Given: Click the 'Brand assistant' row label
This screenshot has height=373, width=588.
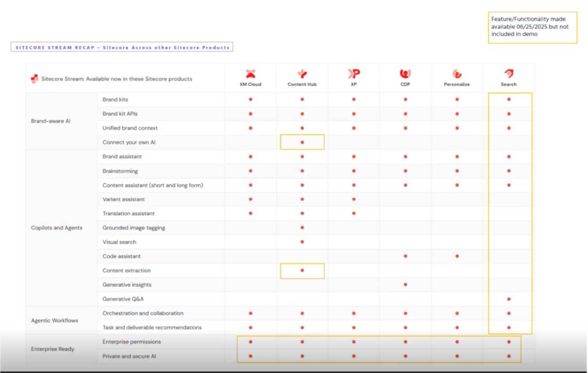Looking at the screenshot, I should click(x=122, y=157).
